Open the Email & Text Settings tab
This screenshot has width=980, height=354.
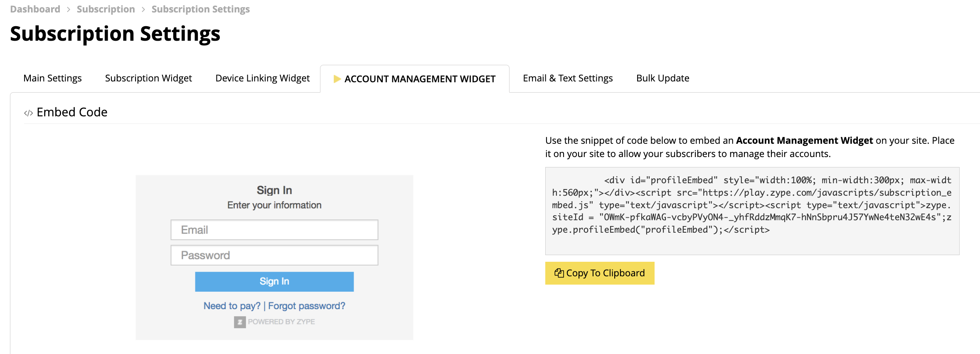pos(568,78)
